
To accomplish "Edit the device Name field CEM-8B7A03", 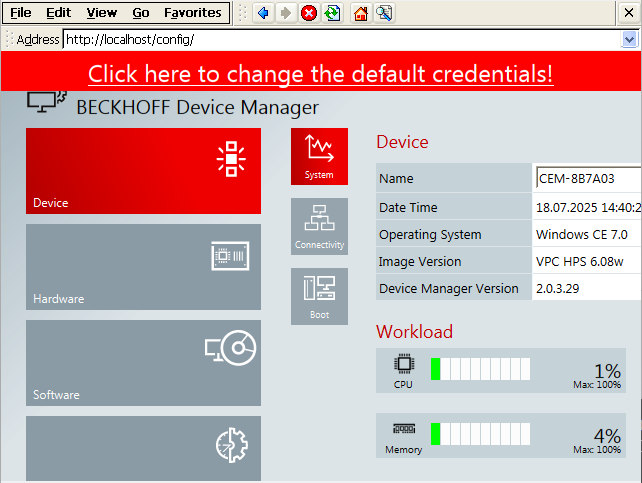I will click(x=588, y=178).
